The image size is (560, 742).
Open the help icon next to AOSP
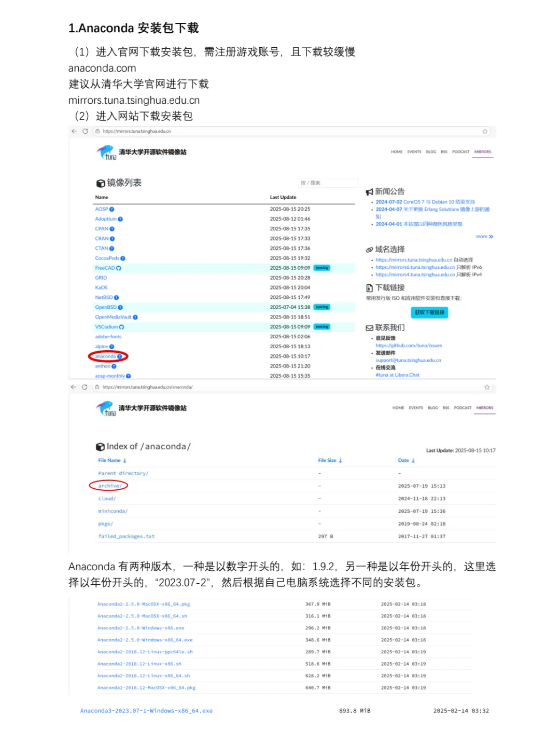[x=112, y=209]
